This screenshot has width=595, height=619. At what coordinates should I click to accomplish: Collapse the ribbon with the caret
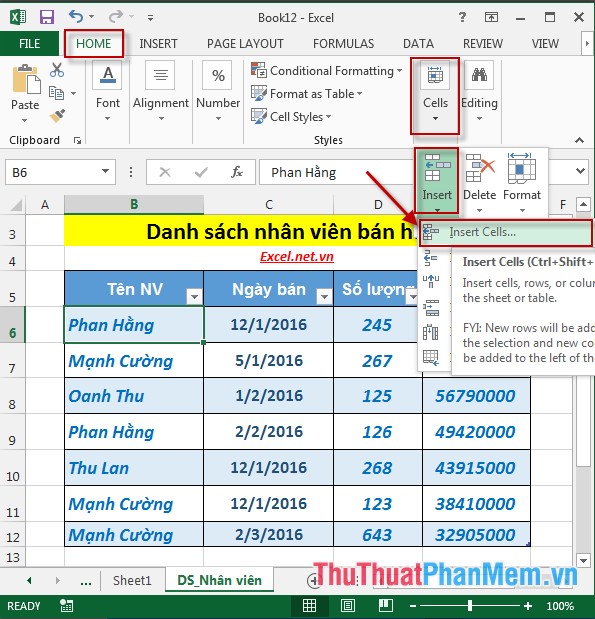pos(579,140)
